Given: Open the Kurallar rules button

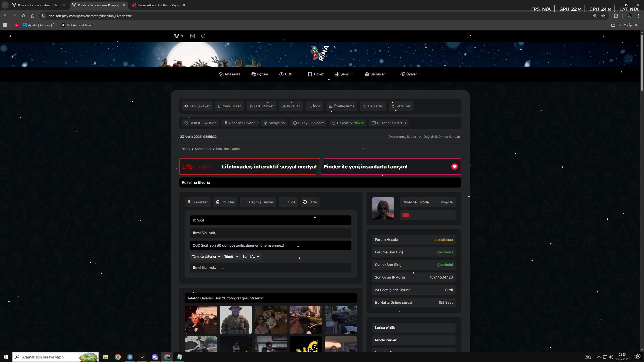Looking at the screenshot, I should coord(291,106).
